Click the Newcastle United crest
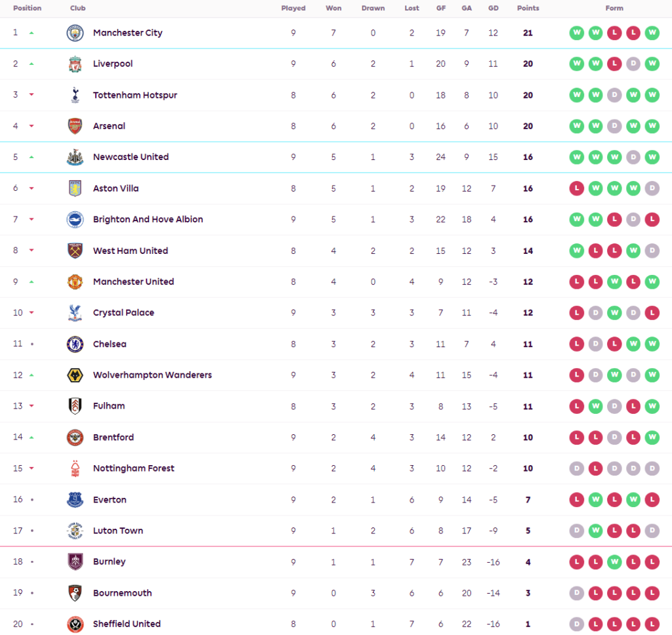The image size is (672, 635). pyautogui.click(x=75, y=157)
